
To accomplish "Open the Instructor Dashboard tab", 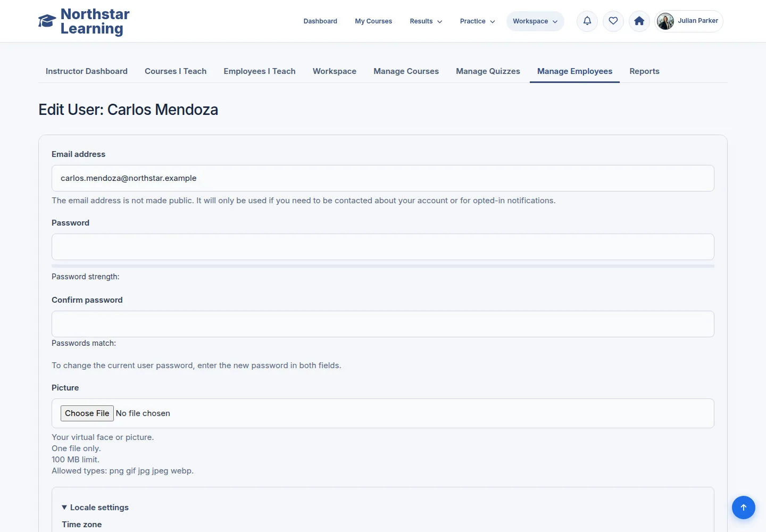I will click(87, 71).
